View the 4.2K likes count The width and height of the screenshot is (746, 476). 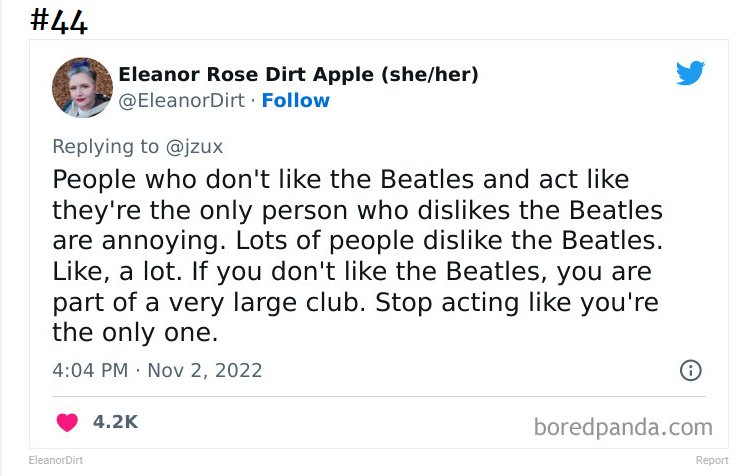coord(115,422)
